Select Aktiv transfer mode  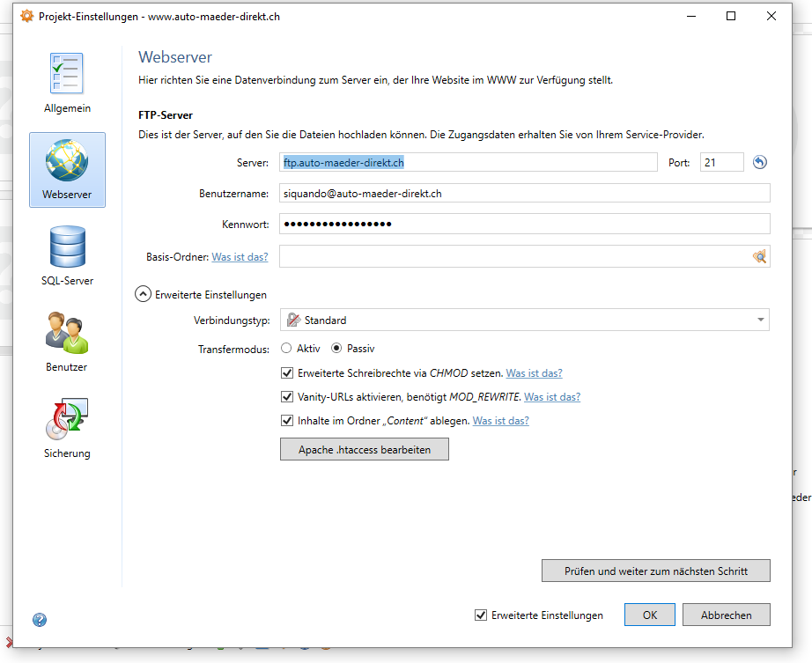[286, 349]
